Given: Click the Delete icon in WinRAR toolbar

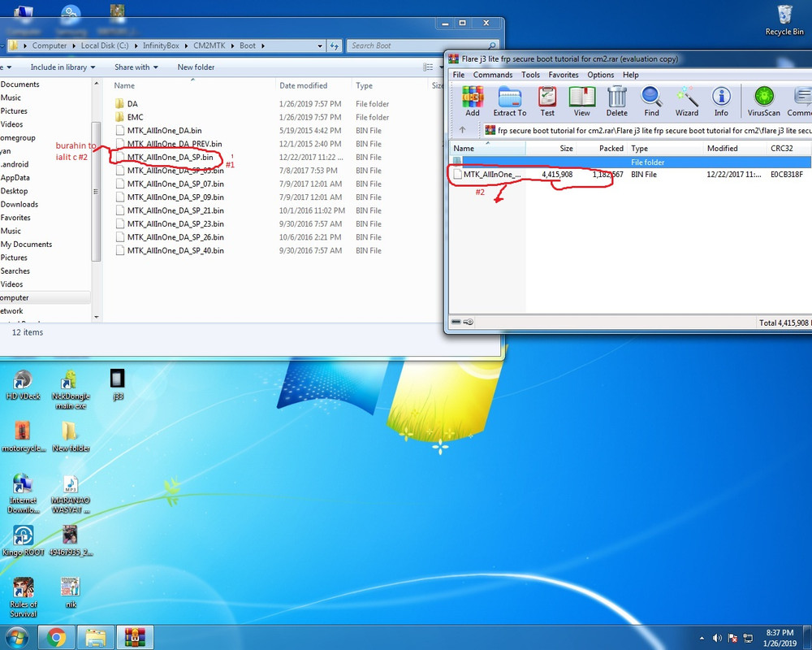Looking at the screenshot, I should (x=617, y=101).
